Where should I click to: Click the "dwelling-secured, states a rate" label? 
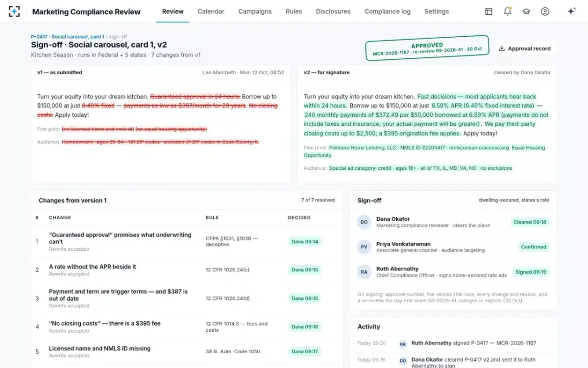coord(514,200)
